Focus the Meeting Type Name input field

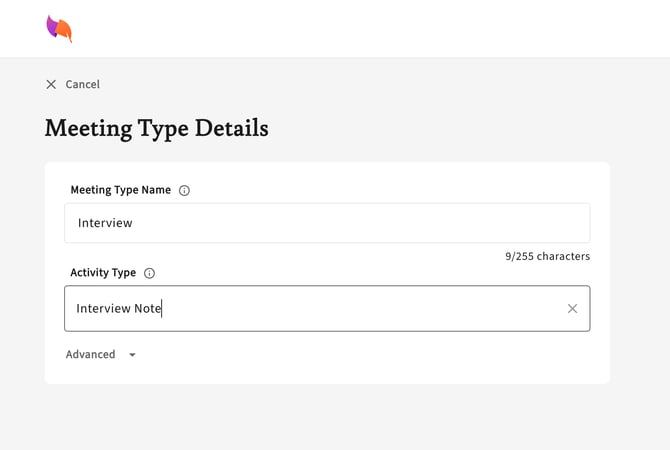[327, 223]
